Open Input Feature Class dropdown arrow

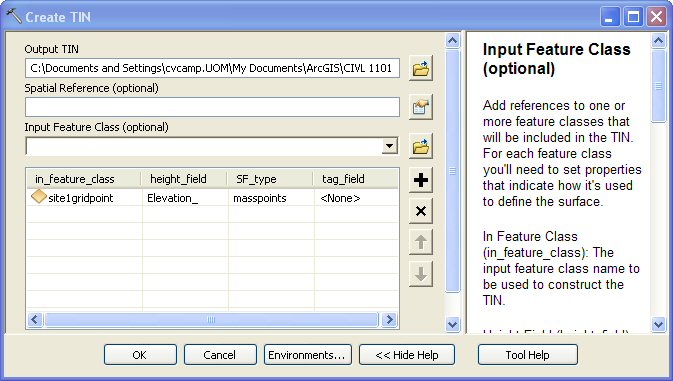coord(389,146)
